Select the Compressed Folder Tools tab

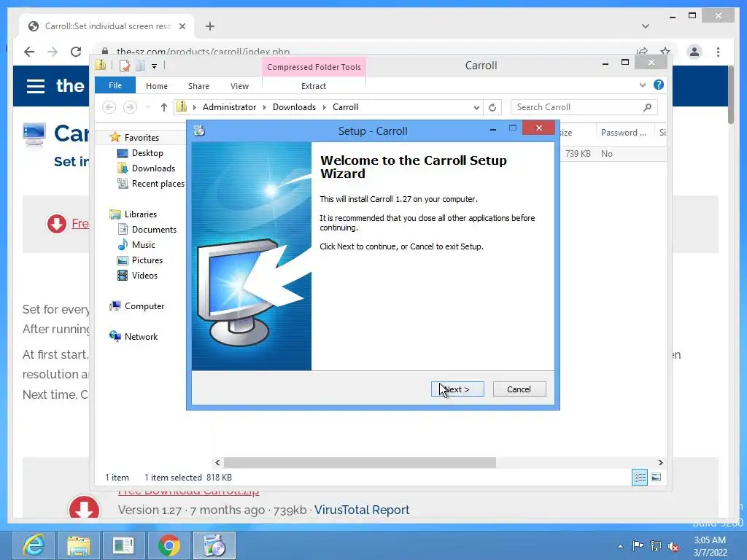tap(314, 67)
